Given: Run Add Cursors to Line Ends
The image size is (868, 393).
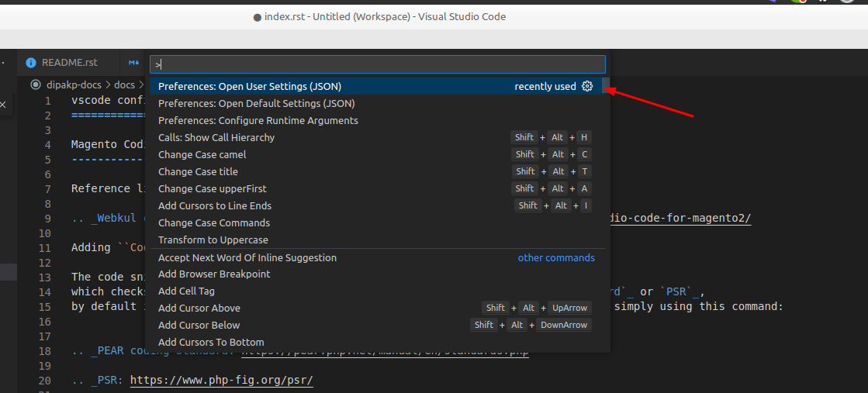Looking at the screenshot, I should pos(376,206).
